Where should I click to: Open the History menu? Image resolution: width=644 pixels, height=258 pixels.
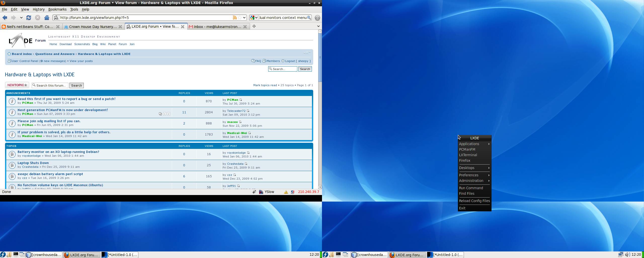coord(38,9)
